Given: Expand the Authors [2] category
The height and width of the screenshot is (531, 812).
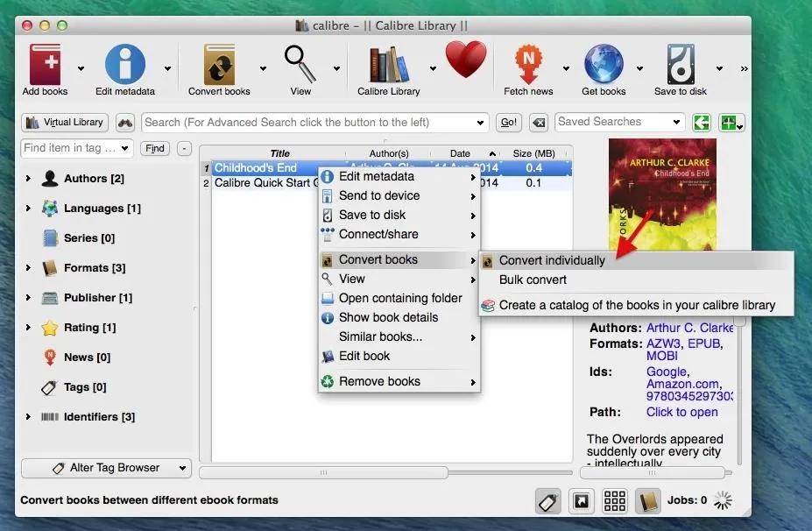Looking at the screenshot, I should pyautogui.click(x=28, y=178).
